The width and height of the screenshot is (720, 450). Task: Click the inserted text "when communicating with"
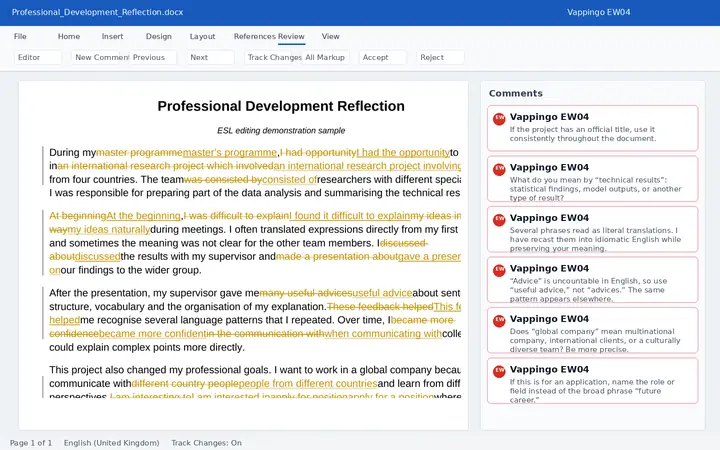coord(383,334)
